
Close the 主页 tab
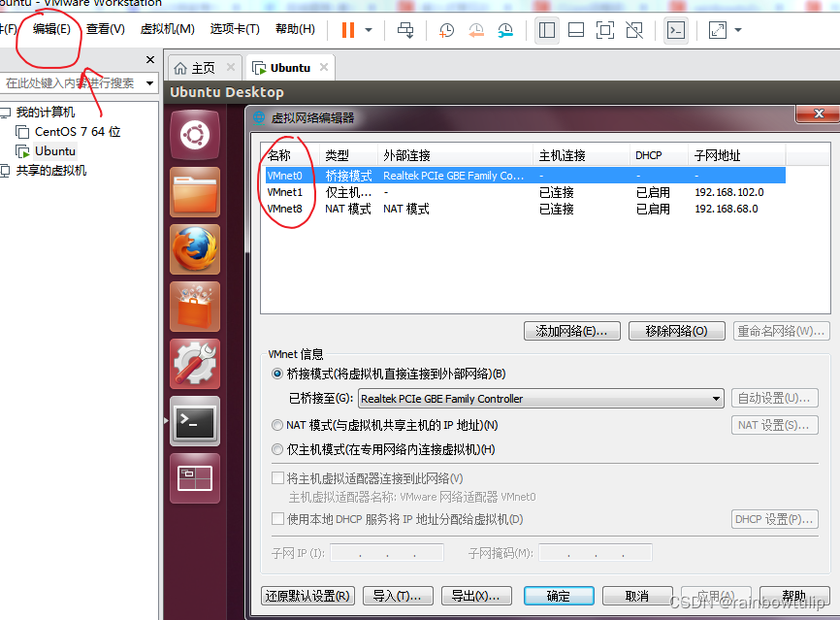click(x=230, y=67)
